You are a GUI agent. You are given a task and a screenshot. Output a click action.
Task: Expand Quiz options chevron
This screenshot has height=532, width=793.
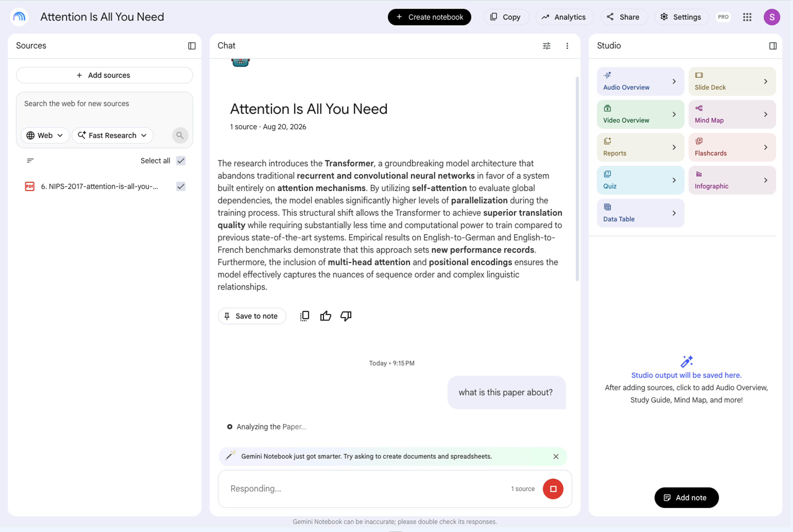pyautogui.click(x=674, y=180)
